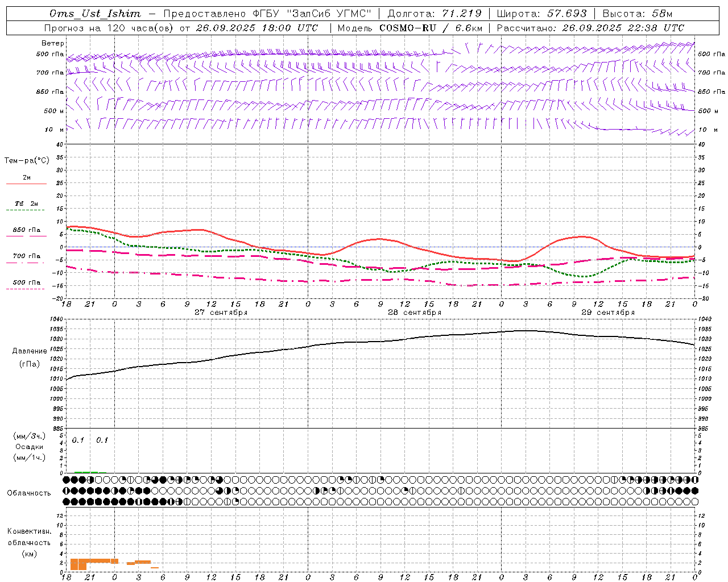The image size is (728, 582).
Task: Click the 27 сентября date label
Action: click(x=221, y=313)
